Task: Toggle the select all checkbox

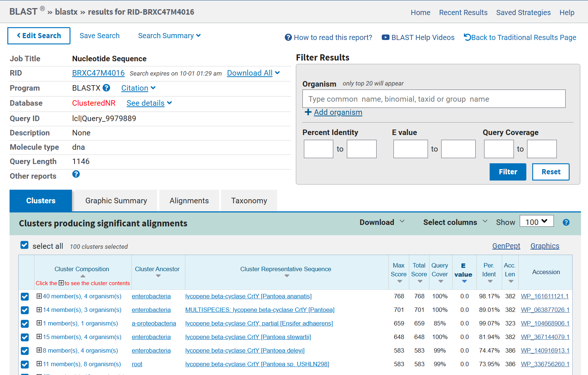Action: 25,245
